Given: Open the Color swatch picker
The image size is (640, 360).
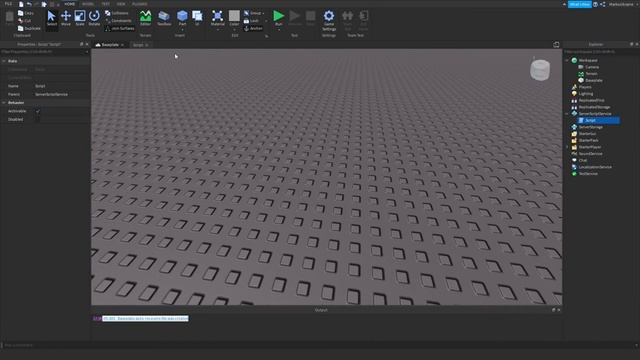Looking at the screenshot, I should tap(234, 16).
